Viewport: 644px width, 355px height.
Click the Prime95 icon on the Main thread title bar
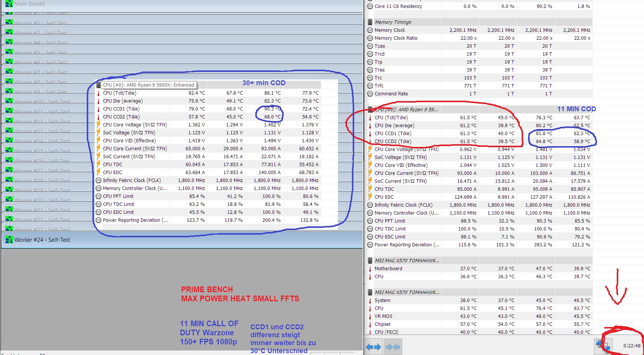9,4
